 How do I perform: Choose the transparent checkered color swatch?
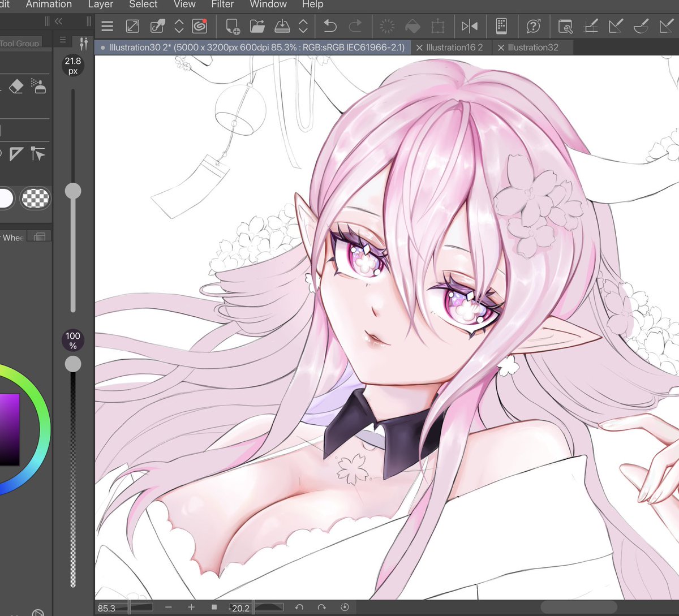click(35, 199)
